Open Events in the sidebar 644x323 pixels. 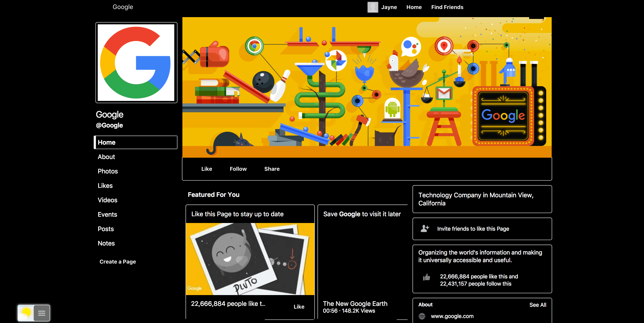coord(107,214)
